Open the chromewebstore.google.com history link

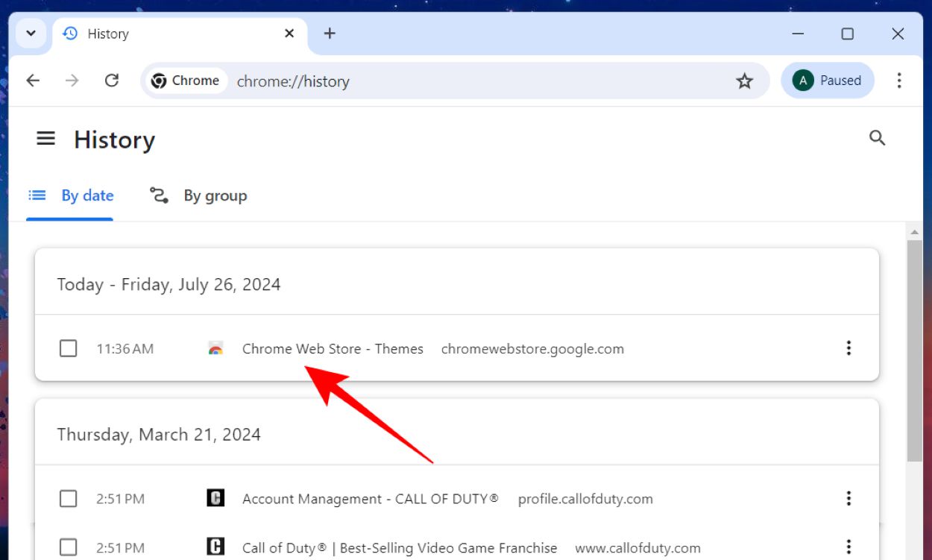tap(532, 348)
